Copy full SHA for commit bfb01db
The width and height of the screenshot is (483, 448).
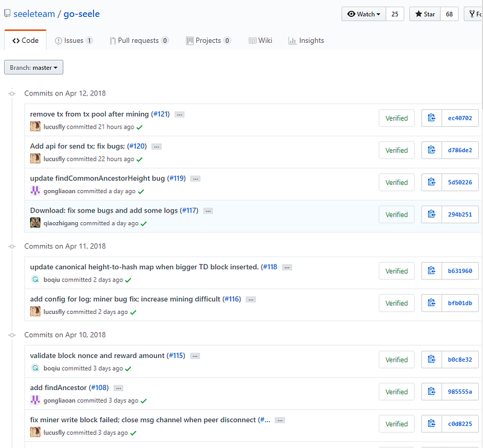coord(431,303)
